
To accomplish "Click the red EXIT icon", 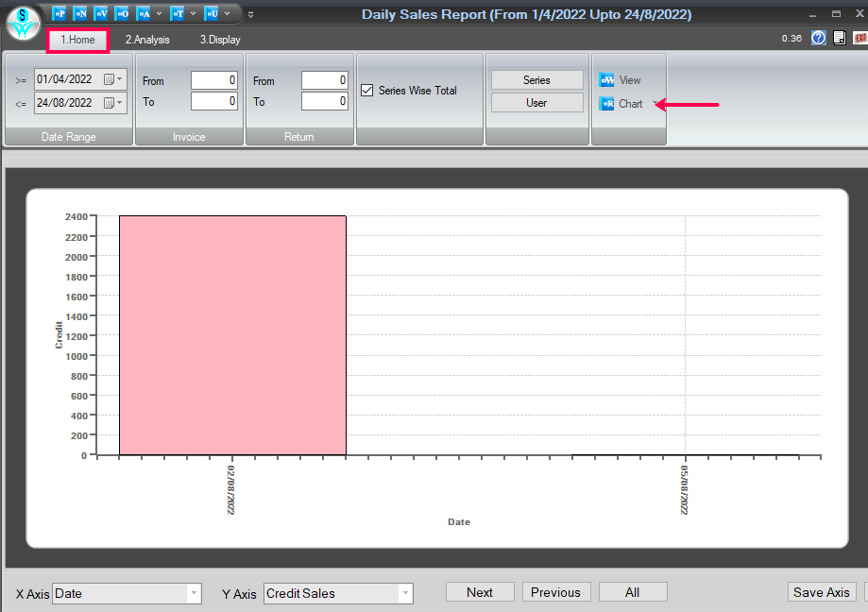I will [x=860, y=38].
